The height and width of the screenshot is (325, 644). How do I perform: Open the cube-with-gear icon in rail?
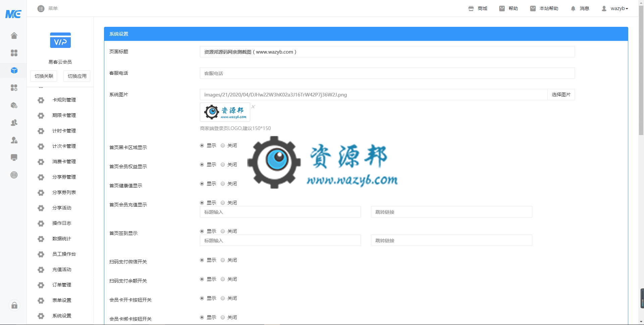(14, 105)
